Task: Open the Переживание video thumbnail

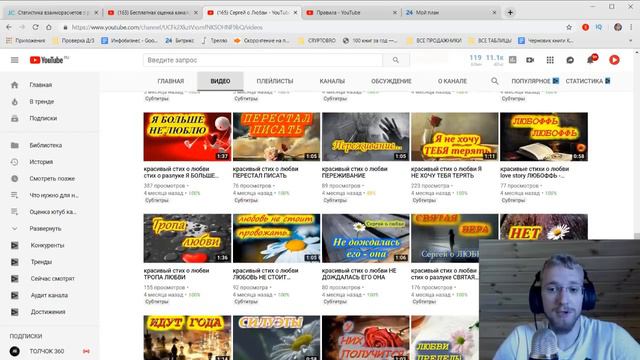Action: tap(366, 137)
